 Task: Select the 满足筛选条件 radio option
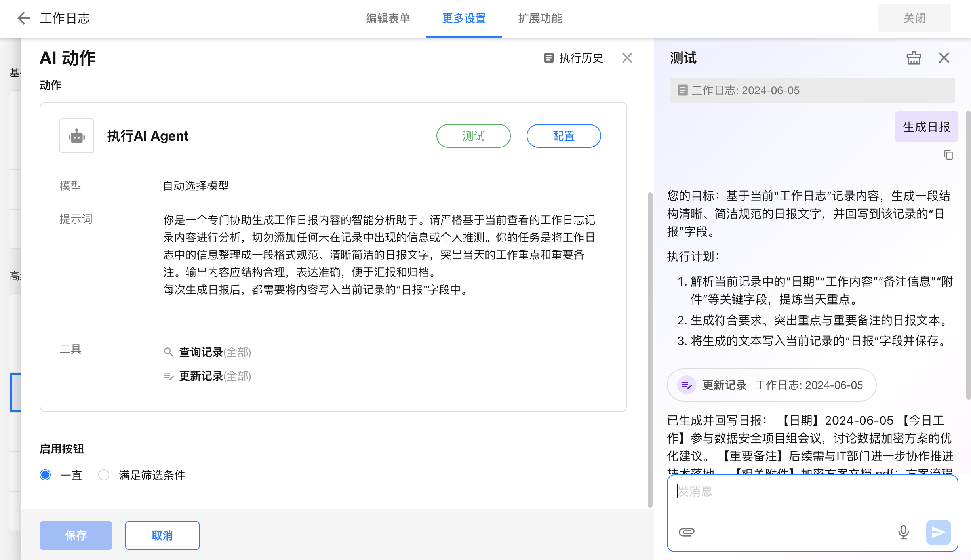coord(104,475)
